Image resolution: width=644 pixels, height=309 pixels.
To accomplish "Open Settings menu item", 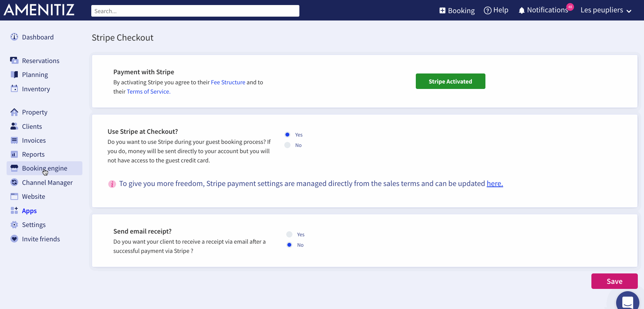I will [34, 225].
